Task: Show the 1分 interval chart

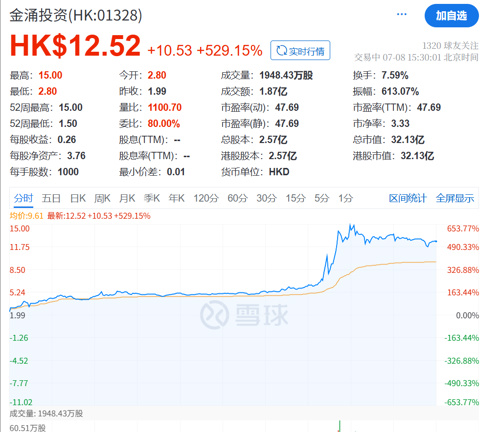Action: [346, 198]
